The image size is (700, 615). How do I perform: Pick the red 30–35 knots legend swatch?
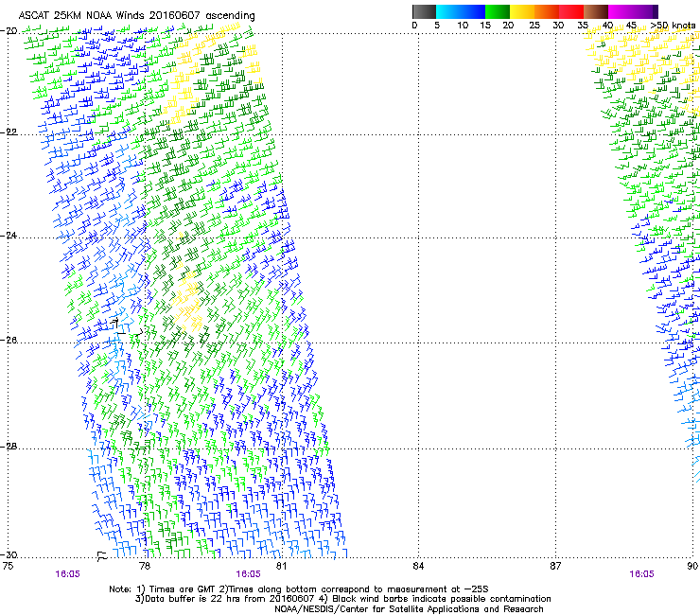pyautogui.click(x=571, y=11)
